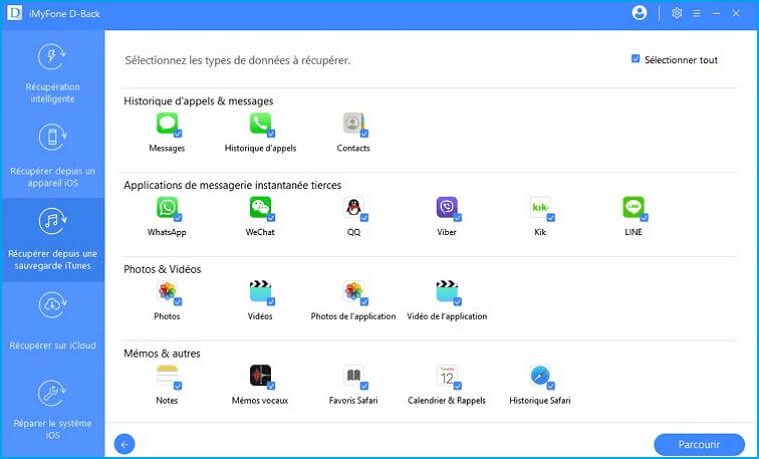
Task: Uncheck the Contacts checkbox
Action: tap(364, 133)
